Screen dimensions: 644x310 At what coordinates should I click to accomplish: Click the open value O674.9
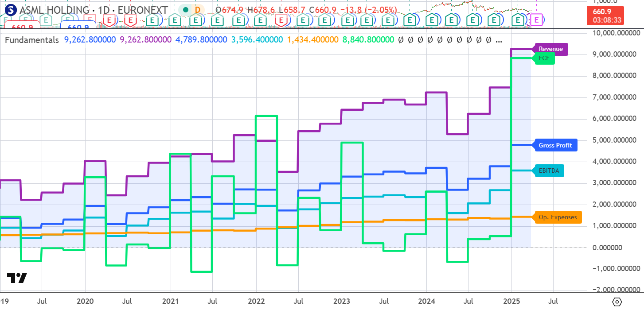tap(230, 10)
